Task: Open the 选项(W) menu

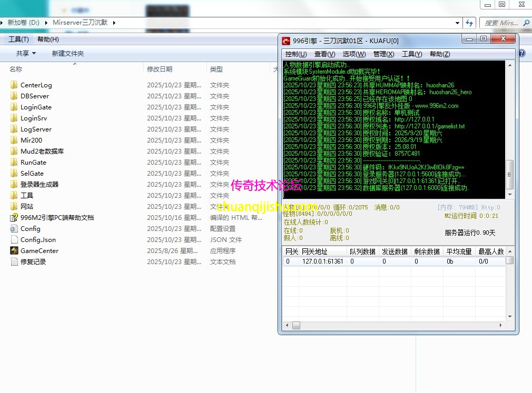Action: (x=353, y=54)
